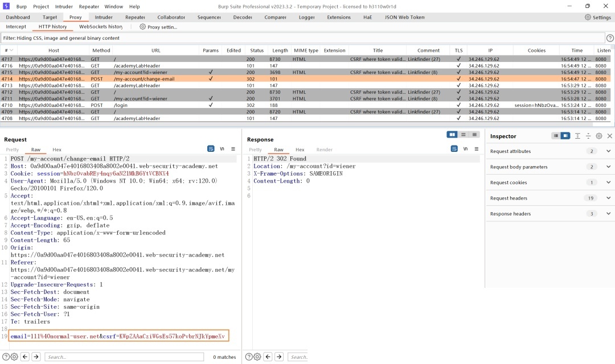
Task: Expand Request cookies section
Action: [608, 182]
